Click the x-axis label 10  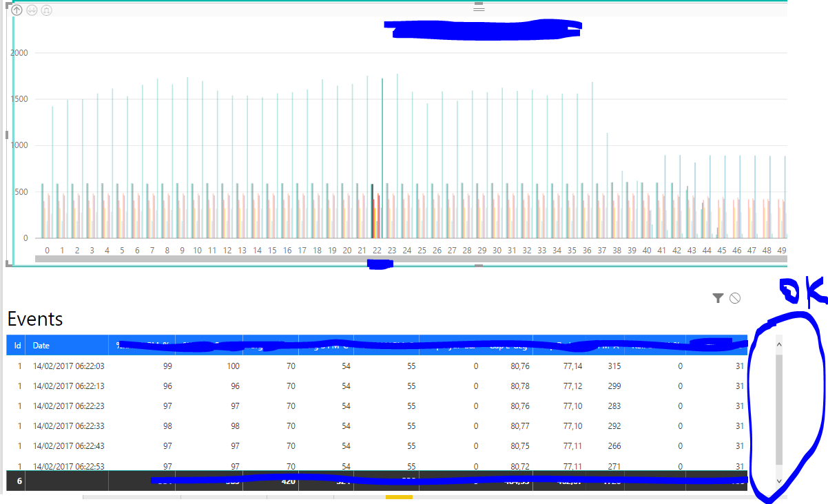pyautogui.click(x=197, y=250)
